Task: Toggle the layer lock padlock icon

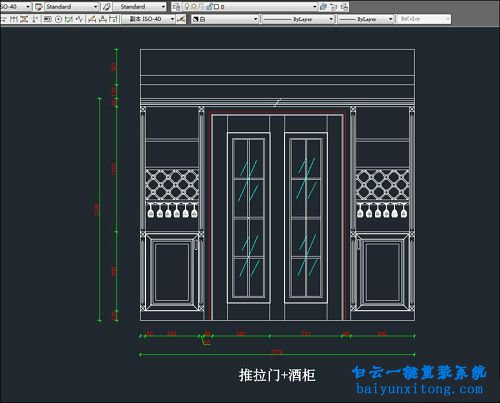Action: click(209, 6)
